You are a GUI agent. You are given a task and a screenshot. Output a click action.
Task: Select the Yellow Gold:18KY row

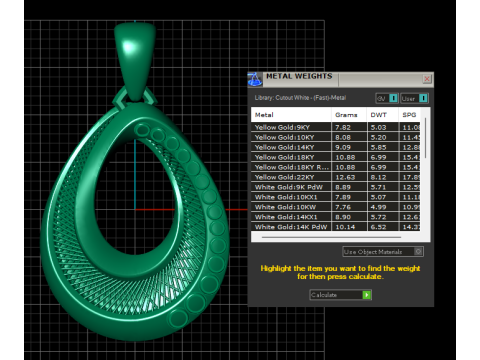click(x=336, y=157)
